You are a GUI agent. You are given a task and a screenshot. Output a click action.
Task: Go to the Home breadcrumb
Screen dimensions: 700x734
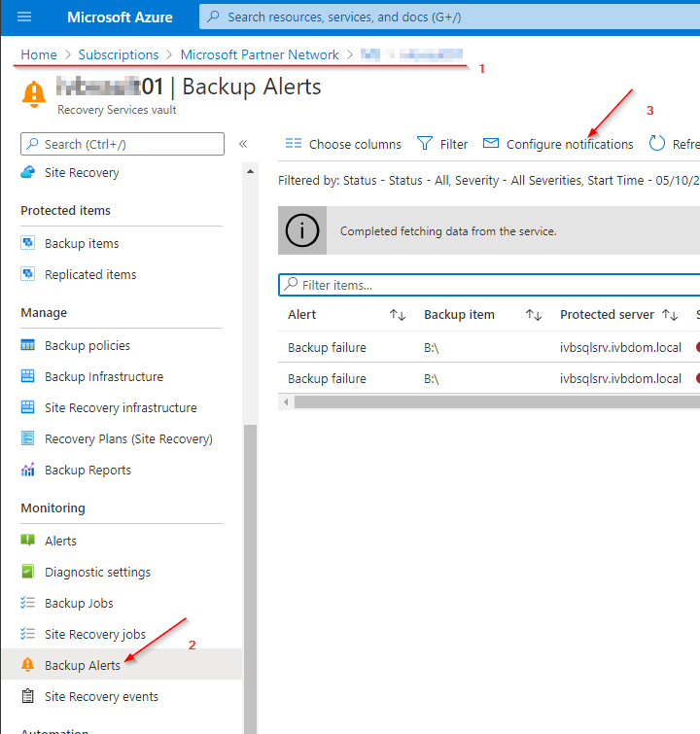[x=39, y=54]
